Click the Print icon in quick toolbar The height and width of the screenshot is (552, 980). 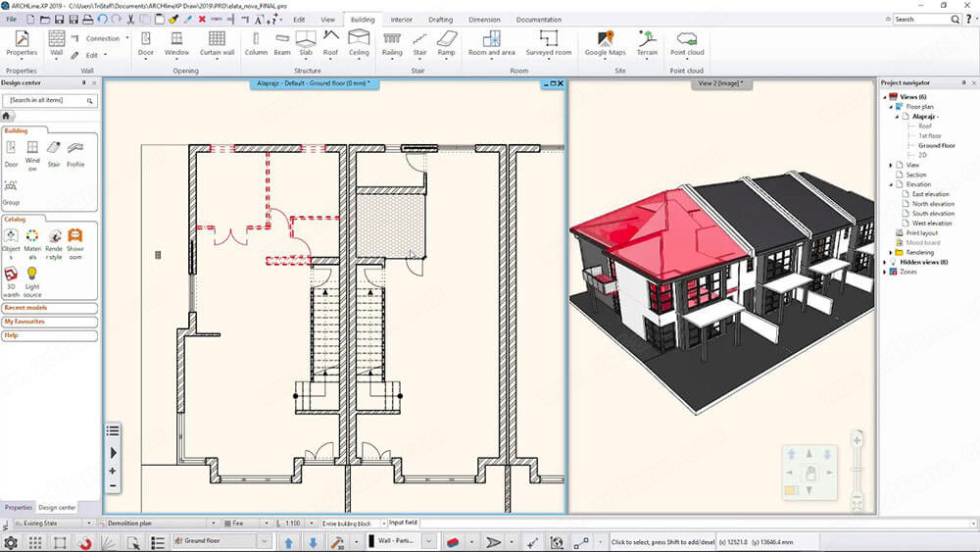(x=87, y=20)
